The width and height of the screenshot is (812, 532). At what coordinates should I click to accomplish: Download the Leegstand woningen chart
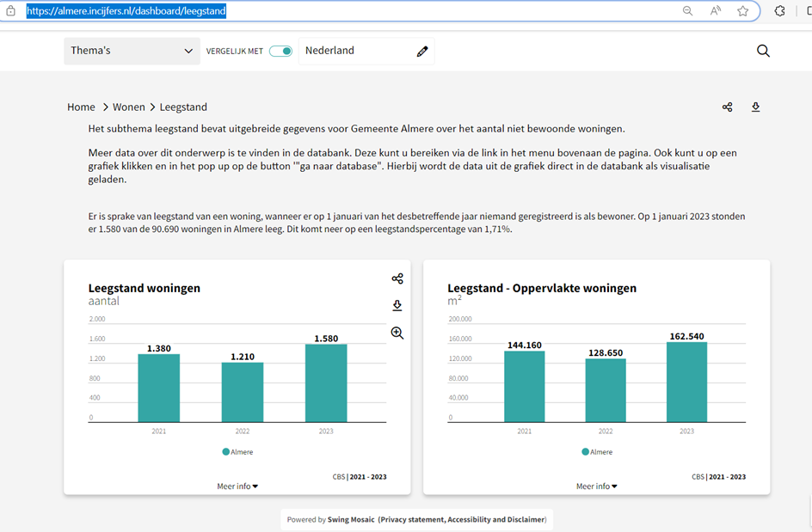click(397, 305)
